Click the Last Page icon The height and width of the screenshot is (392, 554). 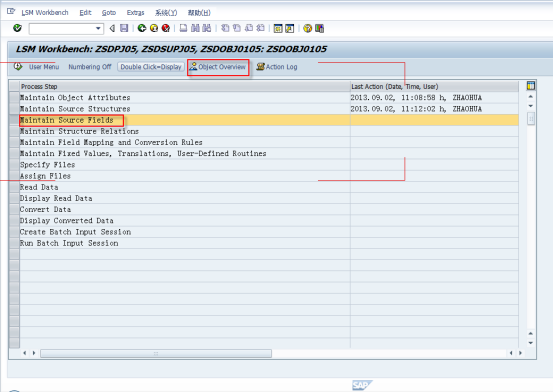(x=260, y=28)
